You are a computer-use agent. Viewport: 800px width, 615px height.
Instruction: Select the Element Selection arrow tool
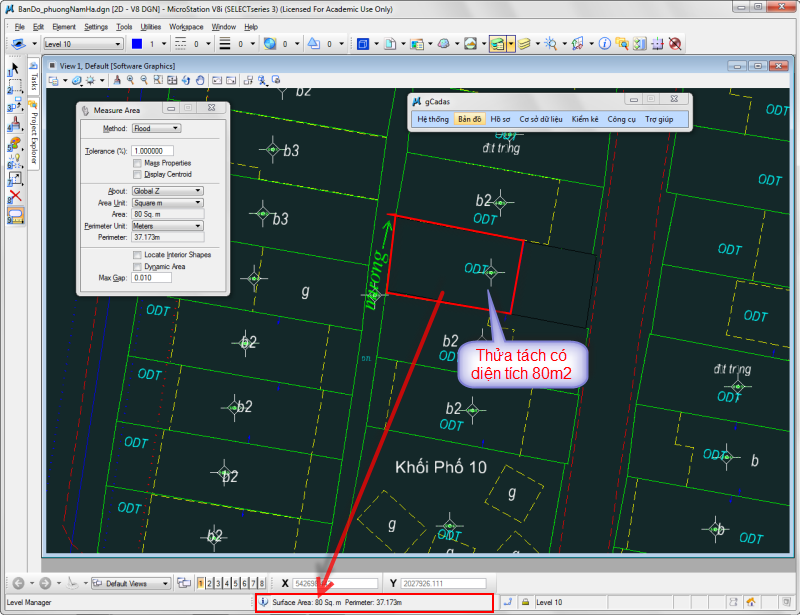(x=15, y=68)
